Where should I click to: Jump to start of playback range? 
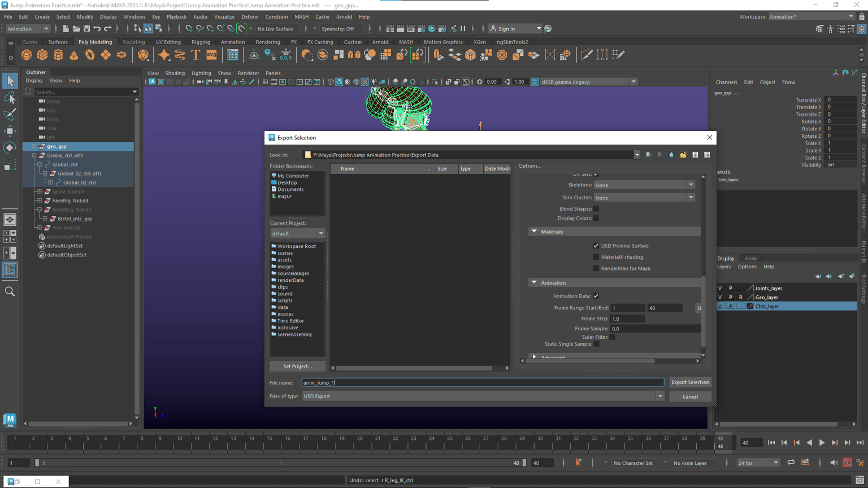point(771,443)
